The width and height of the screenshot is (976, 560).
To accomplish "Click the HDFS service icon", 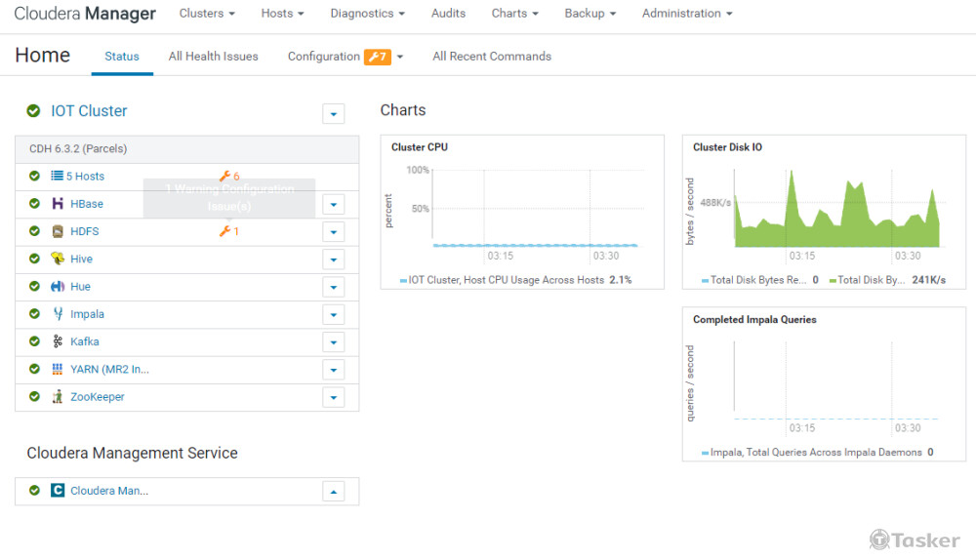I will tap(59, 231).
